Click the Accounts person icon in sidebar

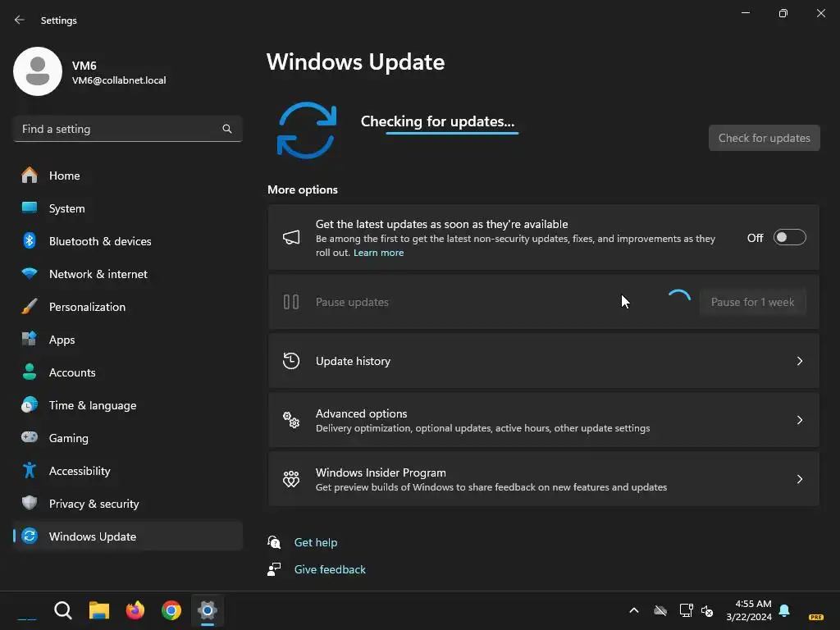point(30,372)
